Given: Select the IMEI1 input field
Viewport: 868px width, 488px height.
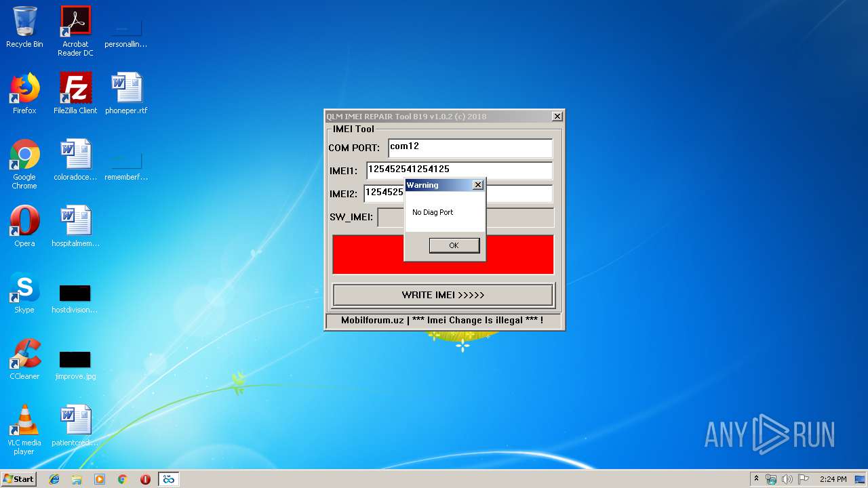Looking at the screenshot, I should coord(459,170).
